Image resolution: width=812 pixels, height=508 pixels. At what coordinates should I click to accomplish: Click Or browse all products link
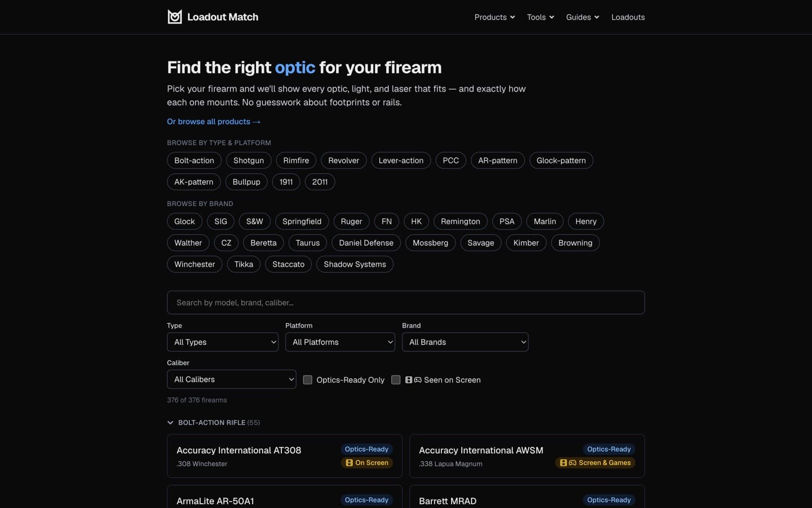click(x=214, y=121)
